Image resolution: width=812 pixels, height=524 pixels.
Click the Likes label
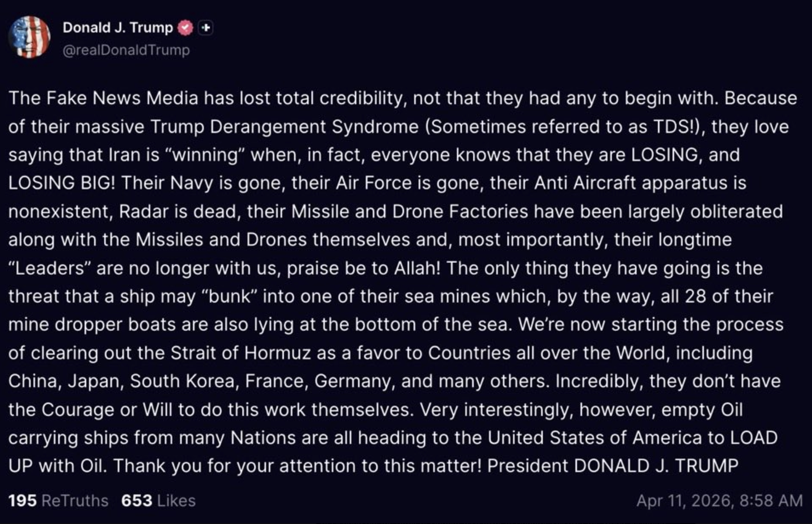(176, 501)
